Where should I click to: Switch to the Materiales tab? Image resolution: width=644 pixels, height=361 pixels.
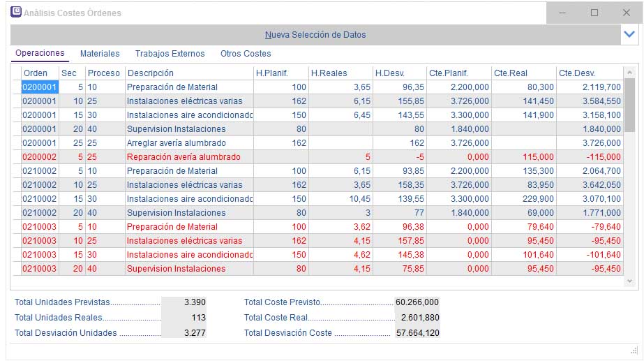[100, 54]
